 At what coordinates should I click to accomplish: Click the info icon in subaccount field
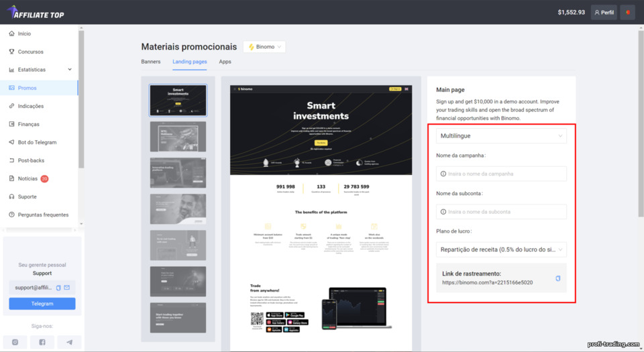pos(443,212)
